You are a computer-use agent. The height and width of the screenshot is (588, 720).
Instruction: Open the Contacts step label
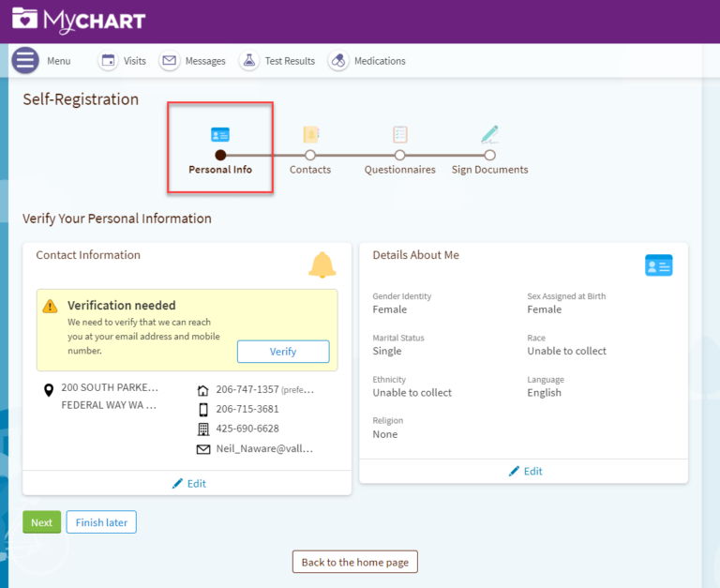pyautogui.click(x=310, y=170)
